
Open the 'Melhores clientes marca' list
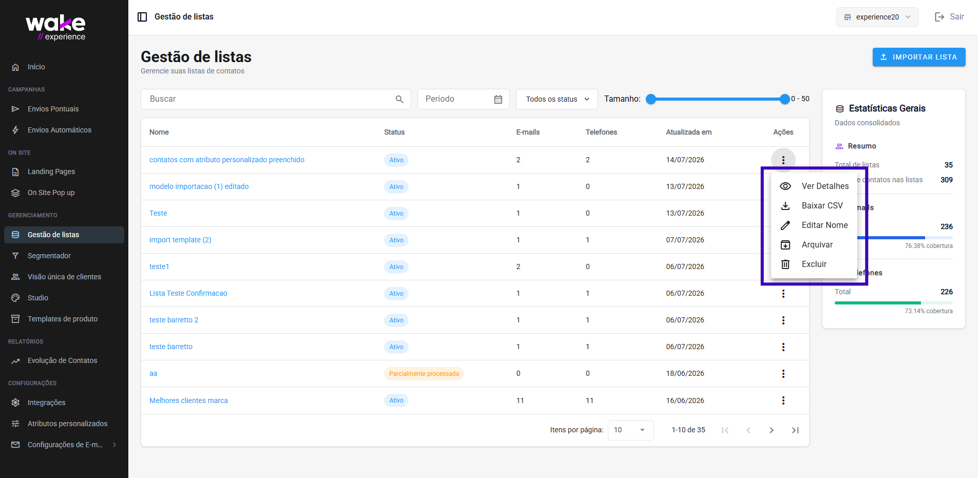188,400
